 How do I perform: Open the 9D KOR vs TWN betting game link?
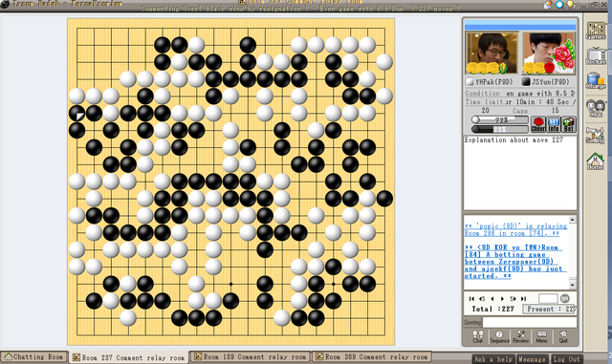(514, 262)
